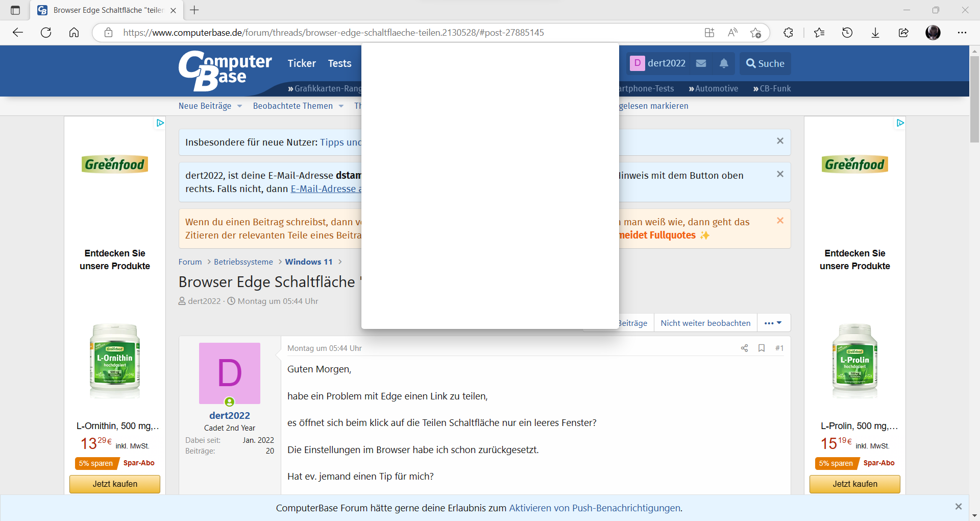Screen dimensions: 980x521
Task: Go to Forum breadcrumb
Action: (190, 262)
